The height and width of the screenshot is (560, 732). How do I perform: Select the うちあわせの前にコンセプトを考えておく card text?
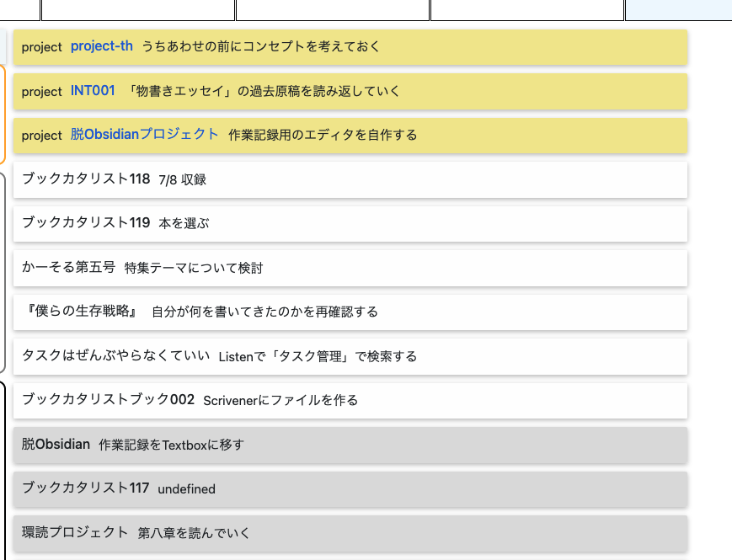261,46
